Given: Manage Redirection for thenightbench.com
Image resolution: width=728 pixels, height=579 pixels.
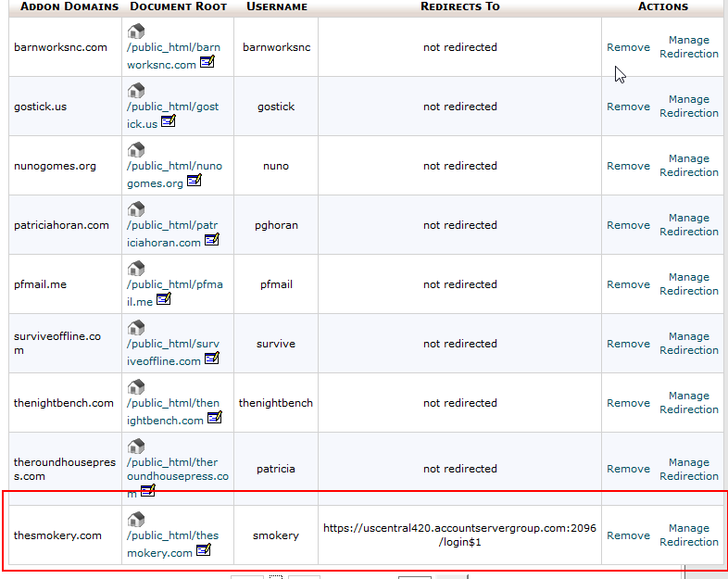Looking at the screenshot, I should tap(689, 403).
